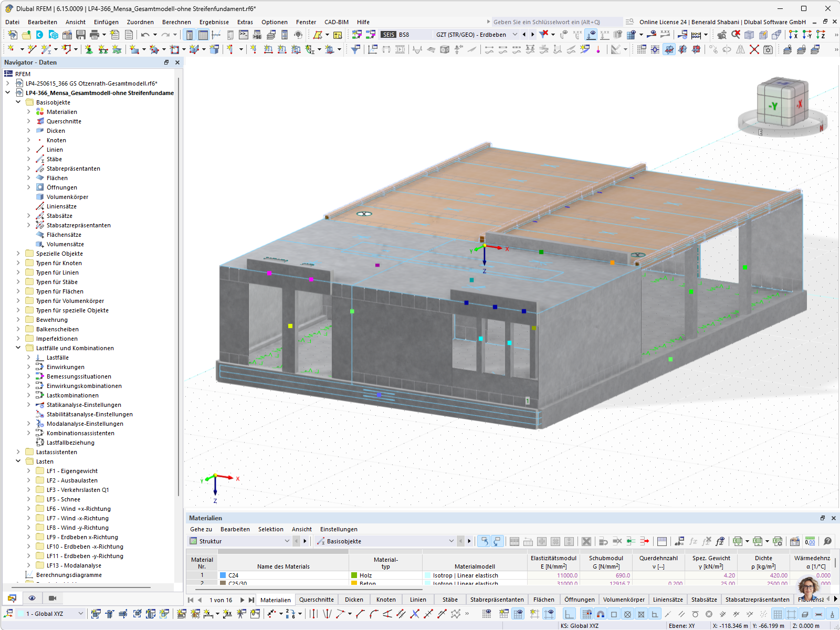Click the green Holz type color swatch
Image resolution: width=840 pixels, height=630 pixels.
point(354,575)
